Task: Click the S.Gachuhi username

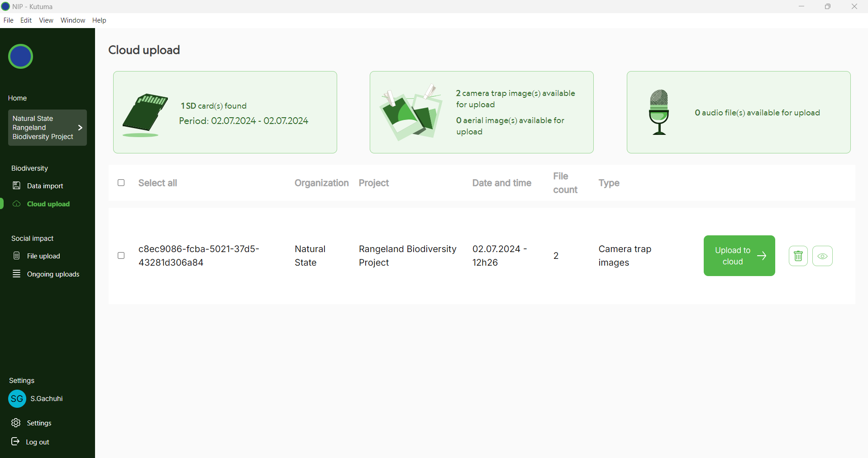Action: tap(47, 399)
